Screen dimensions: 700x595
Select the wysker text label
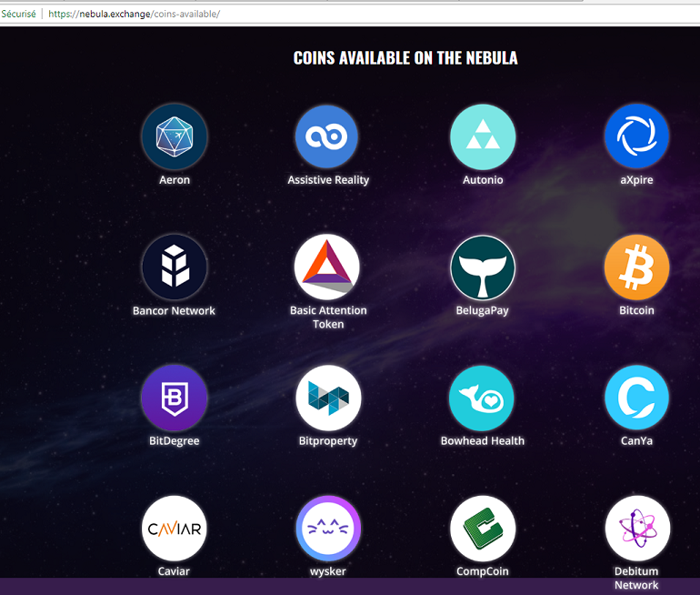[327, 571]
